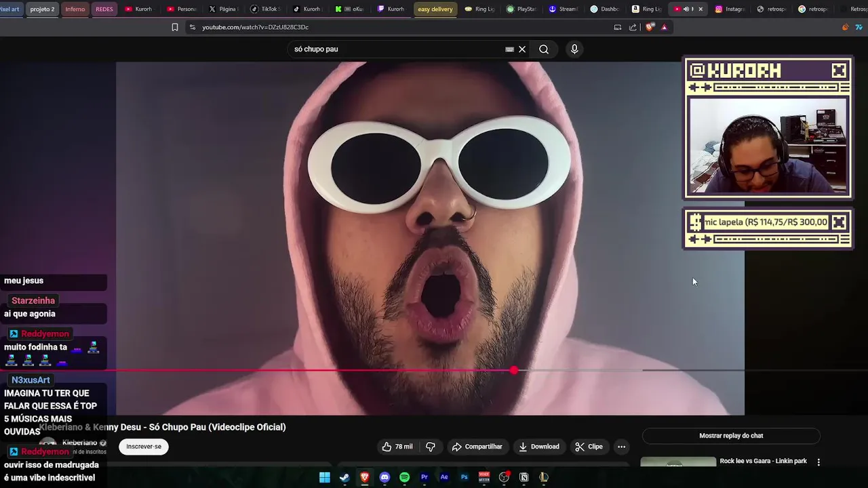
Task: Open Premiere Pro from the taskbar
Action: [425, 477]
